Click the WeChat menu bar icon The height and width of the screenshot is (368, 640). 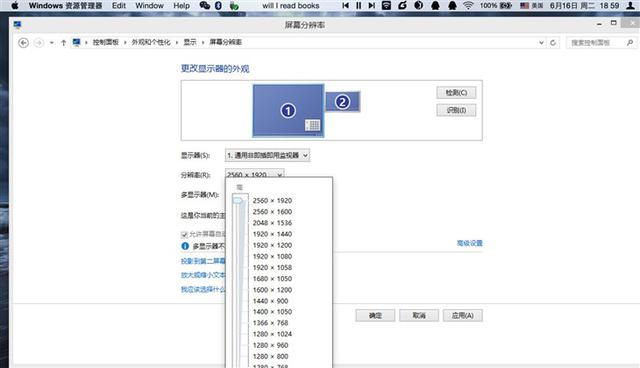204,6
